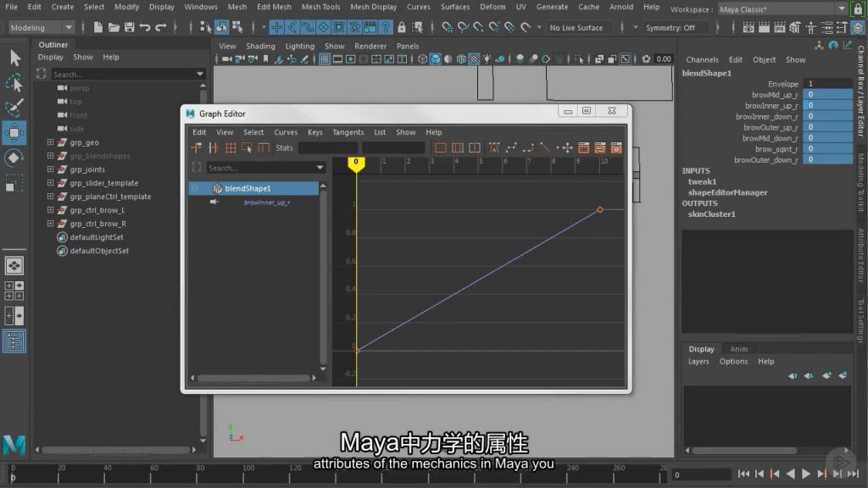Select keyframe at end of curve
Screen dimensions: 868x488
coord(599,210)
